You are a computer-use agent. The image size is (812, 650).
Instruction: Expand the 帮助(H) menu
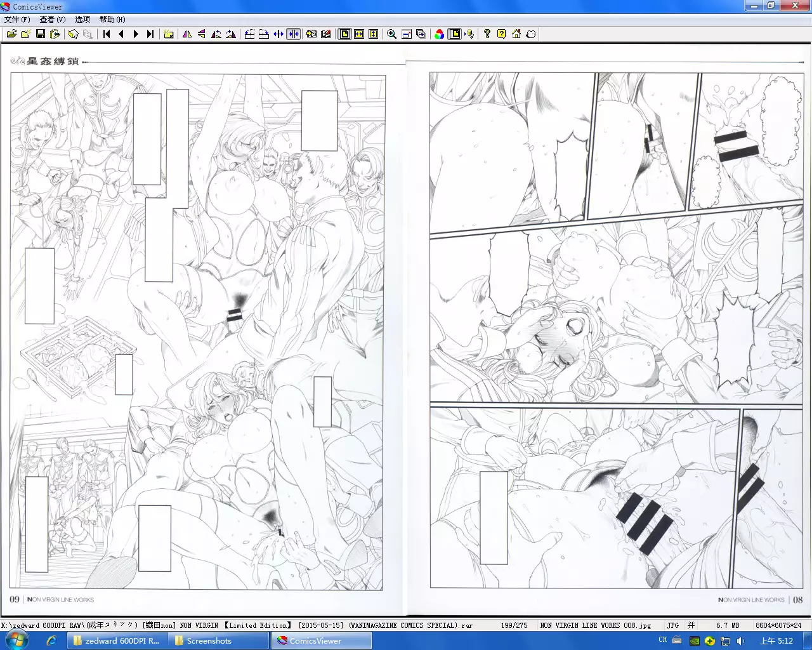pyautogui.click(x=112, y=20)
